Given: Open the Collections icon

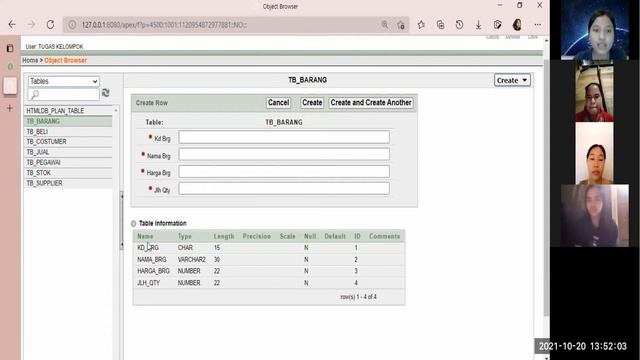Looking at the screenshot, I should [x=440, y=25].
